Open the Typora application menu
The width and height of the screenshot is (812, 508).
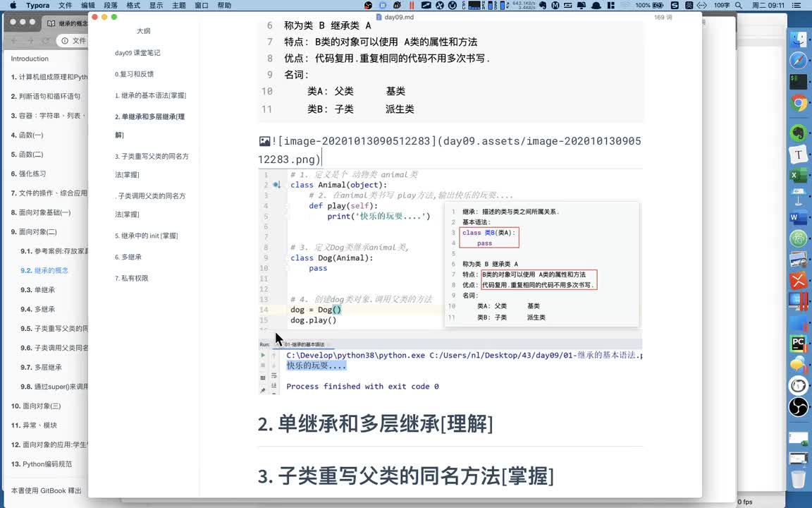[37, 5]
